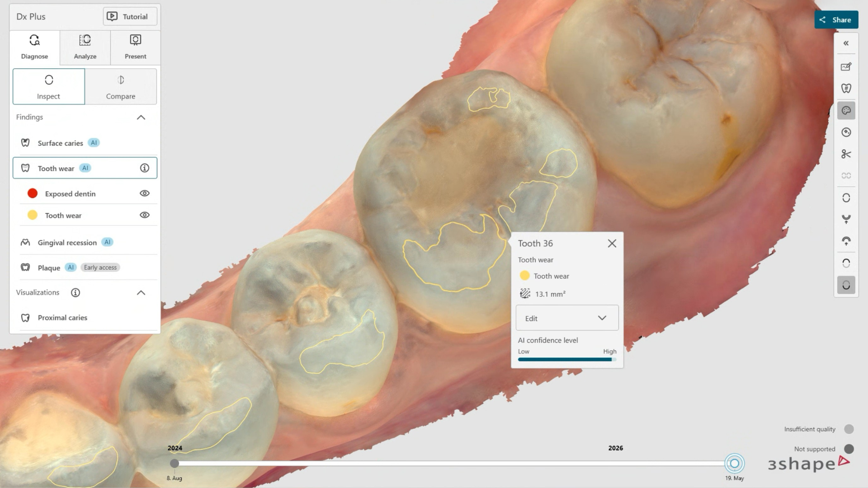The width and height of the screenshot is (868, 488).
Task: Click the Gingival recession gum icon
Action: click(x=25, y=243)
